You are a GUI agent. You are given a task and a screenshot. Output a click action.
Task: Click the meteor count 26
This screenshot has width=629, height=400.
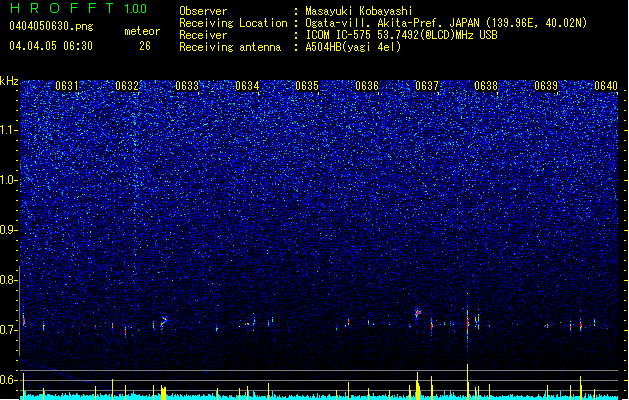pos(145,46)
